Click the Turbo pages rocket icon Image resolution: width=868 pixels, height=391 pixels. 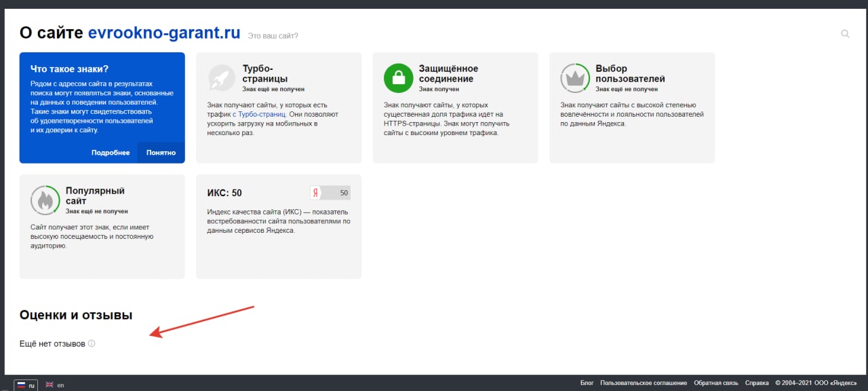[222, 78]
